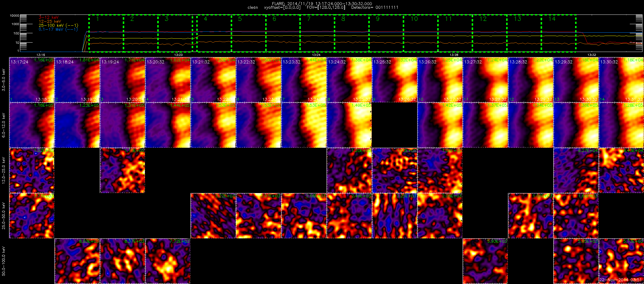This screenshot has width=644, height=284.
Task: Select interval marker 14 on the light curve
Action: (552, 19)
